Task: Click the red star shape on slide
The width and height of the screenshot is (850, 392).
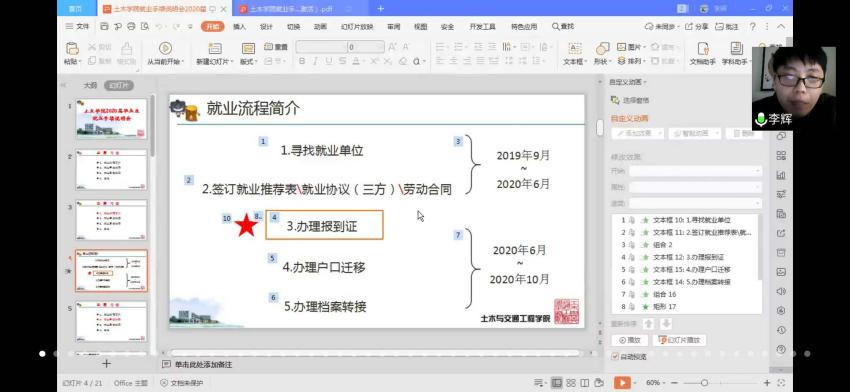Action: (247, 225)
